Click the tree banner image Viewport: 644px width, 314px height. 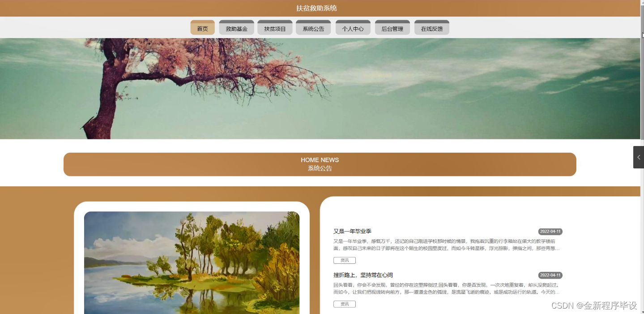pos(320,89)
